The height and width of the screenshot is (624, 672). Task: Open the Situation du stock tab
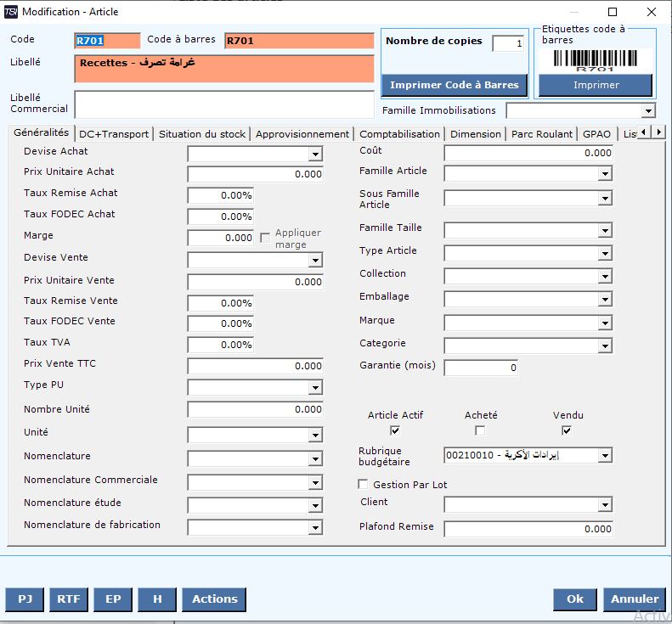pos(202,134)
